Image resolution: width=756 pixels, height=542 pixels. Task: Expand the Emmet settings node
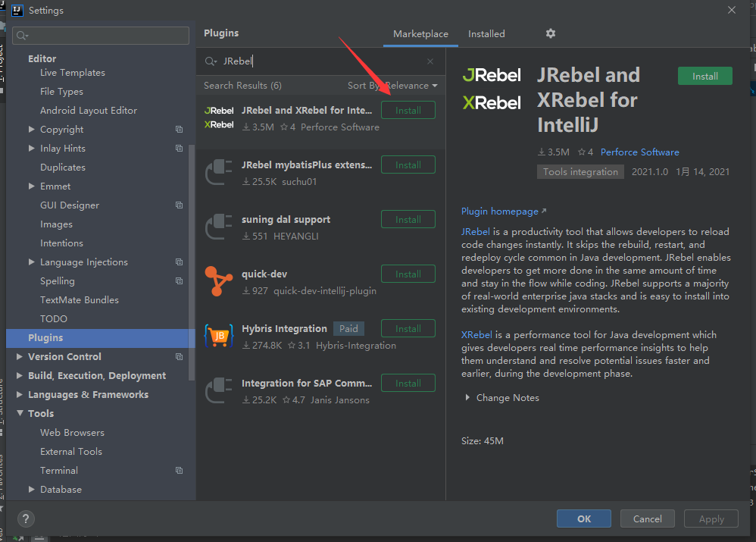point(31,186)
